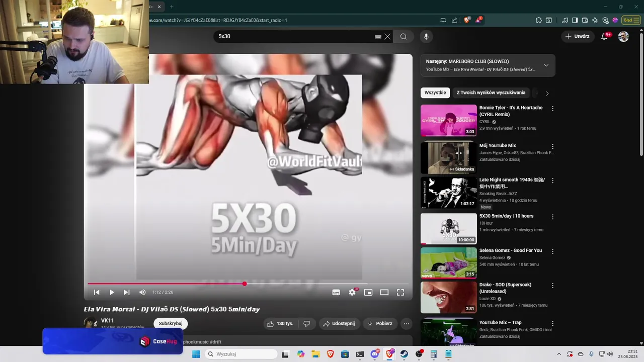644x362 pixels.
Task: Click the Wyszukaj taskbar search box
Action: coord(242,354)
